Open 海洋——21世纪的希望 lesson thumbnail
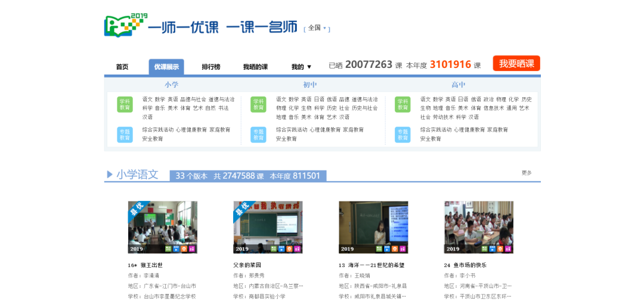This screenshot has width=644, height=304. point(373,227)
